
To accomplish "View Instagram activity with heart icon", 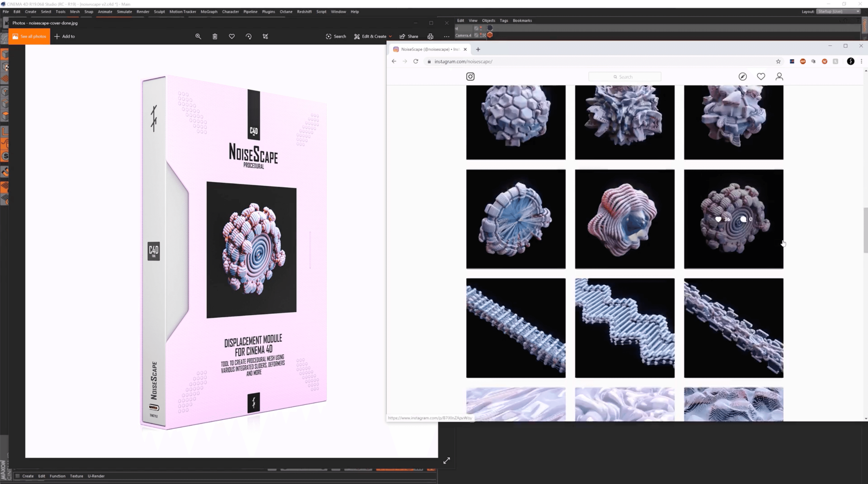I will 761,77.
